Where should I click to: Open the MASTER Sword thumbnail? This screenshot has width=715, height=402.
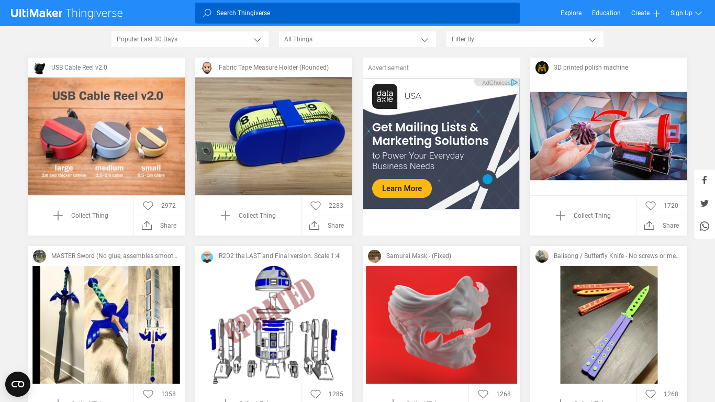[106, 325]
